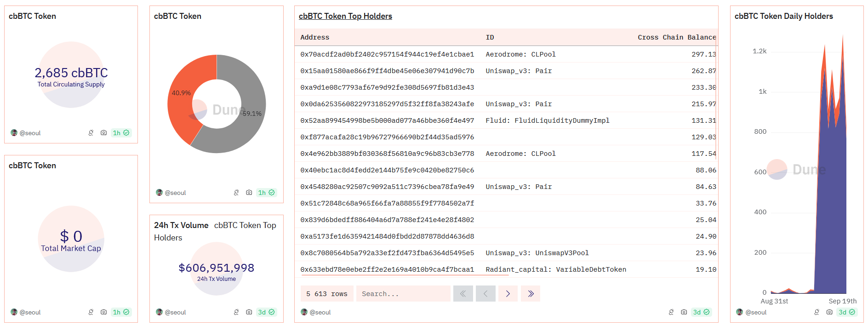868x331 pixels.
Task: Click the 3d refresh badge on Daily Holders card
Action: (847, 312)
